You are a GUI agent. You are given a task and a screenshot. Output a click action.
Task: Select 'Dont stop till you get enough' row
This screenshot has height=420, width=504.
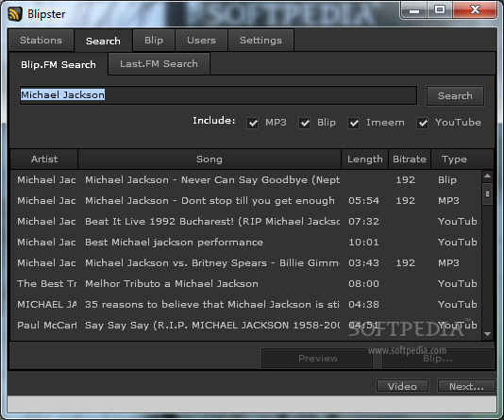(x=246, y=201)
